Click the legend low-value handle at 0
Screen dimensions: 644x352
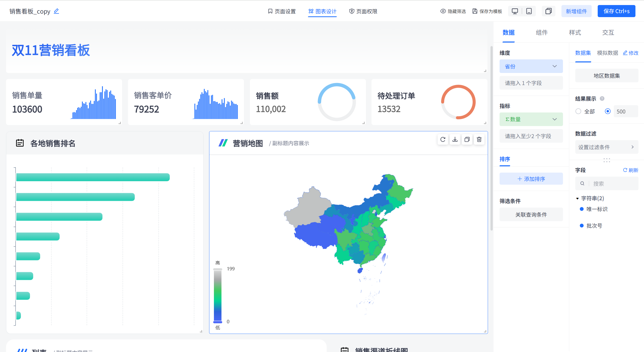(218, 322)
